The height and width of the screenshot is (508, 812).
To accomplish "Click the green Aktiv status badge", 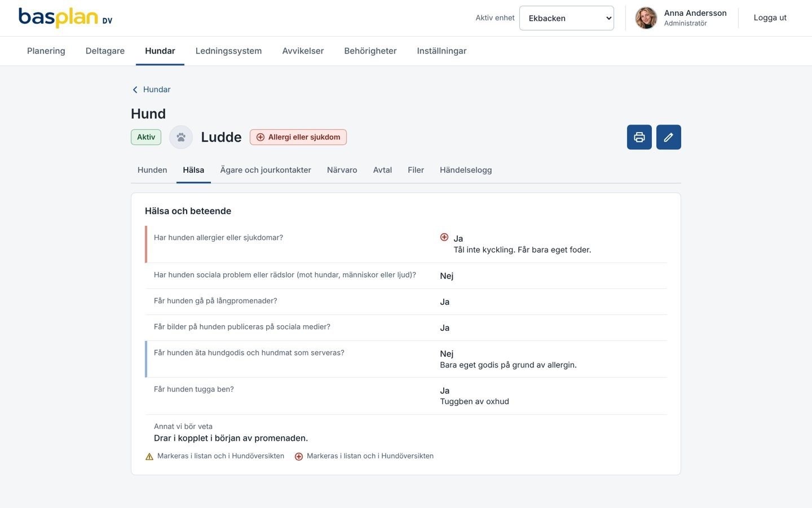I will [x=146, y=137].
